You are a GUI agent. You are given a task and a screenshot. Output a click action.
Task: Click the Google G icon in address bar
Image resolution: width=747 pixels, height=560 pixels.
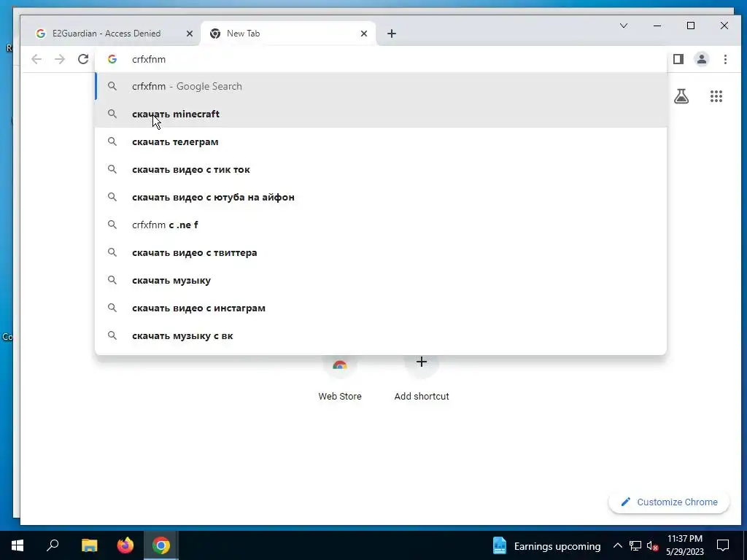click(x=112, y=59)
